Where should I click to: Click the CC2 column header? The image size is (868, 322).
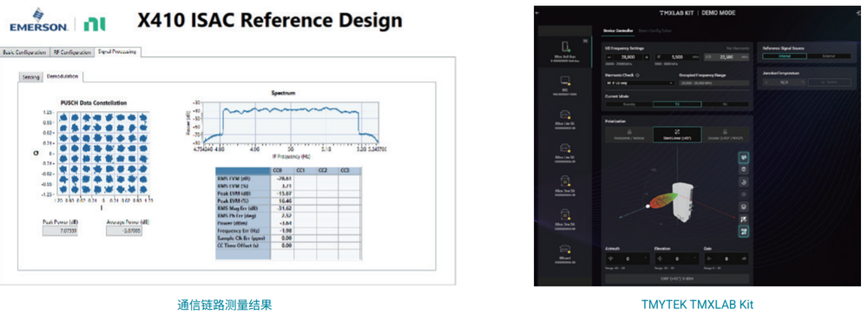coord(327,170)
